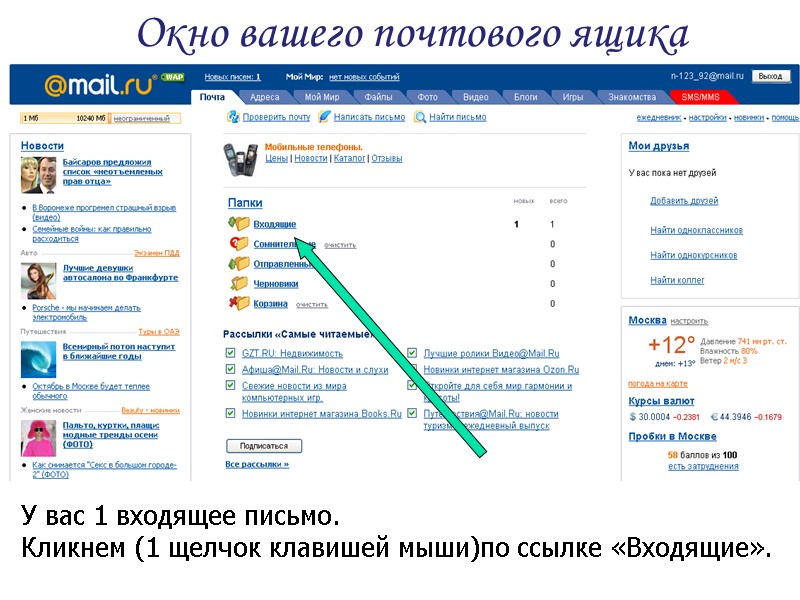Click Написать письмо link
The width and height of the screenshot is (800, 600).
coord(369,117)
